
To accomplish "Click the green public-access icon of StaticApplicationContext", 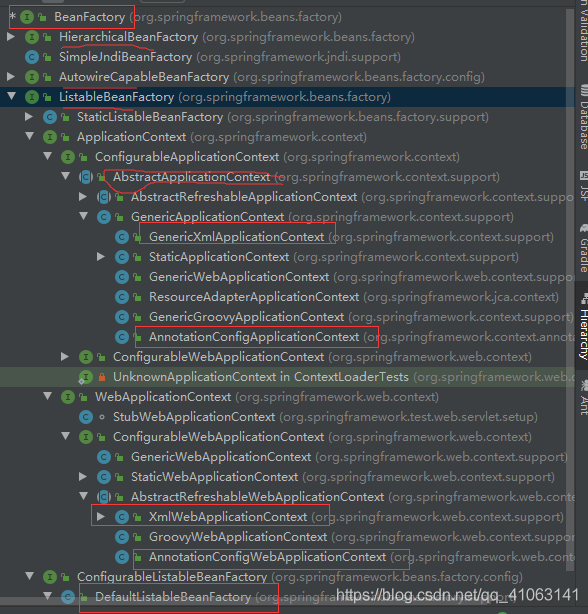I will 137,257.
